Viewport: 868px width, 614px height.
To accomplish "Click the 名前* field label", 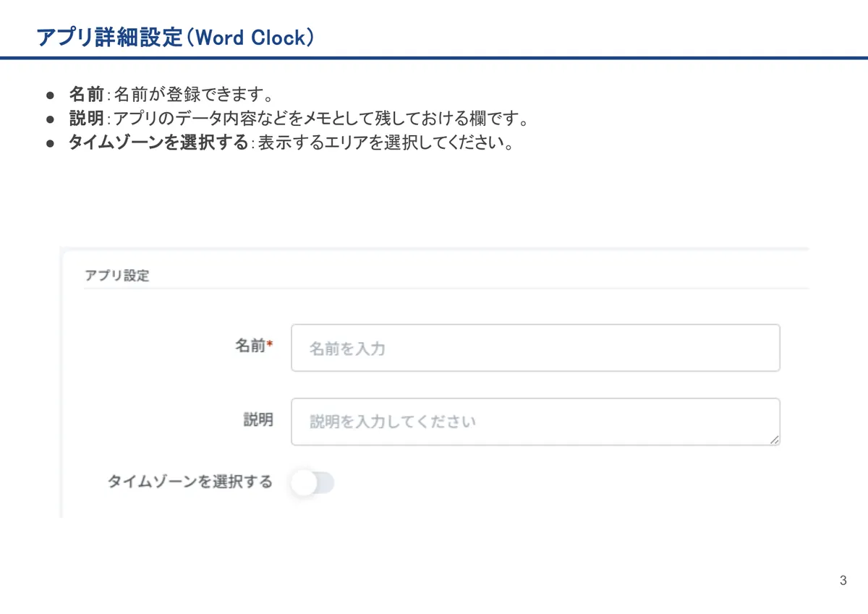I will (x=254, y=346).
